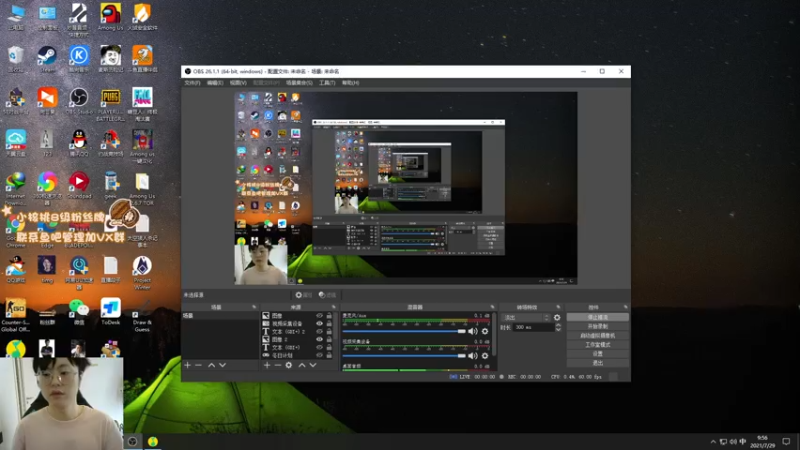Pop out the Scenes dock panel
The image size is (800, 450).
click(254, 307)
